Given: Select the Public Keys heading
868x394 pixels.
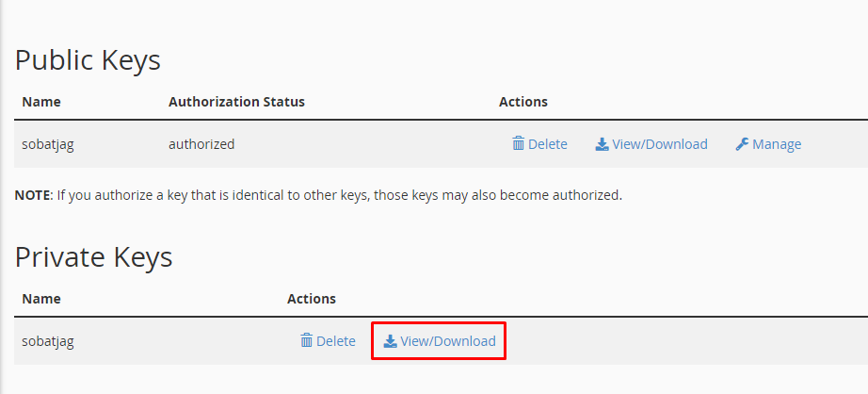Looking at the screenshot, I should pyautogui.click(x=88, y=60).
